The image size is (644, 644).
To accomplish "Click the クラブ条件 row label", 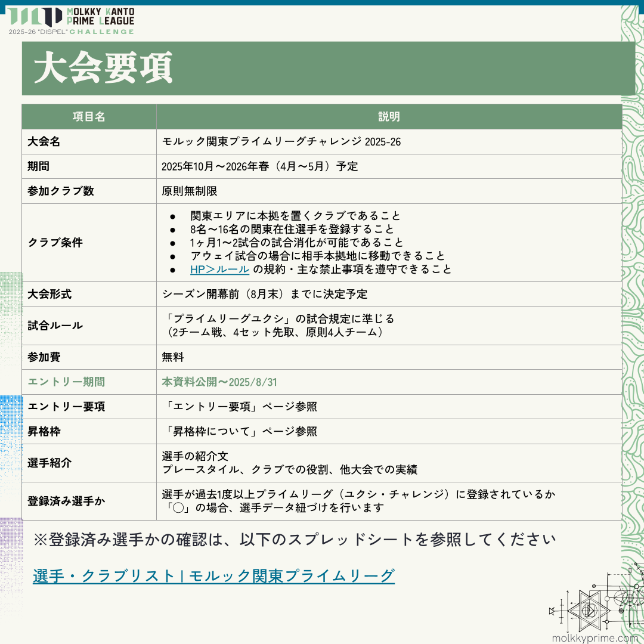I will point(55,243).
